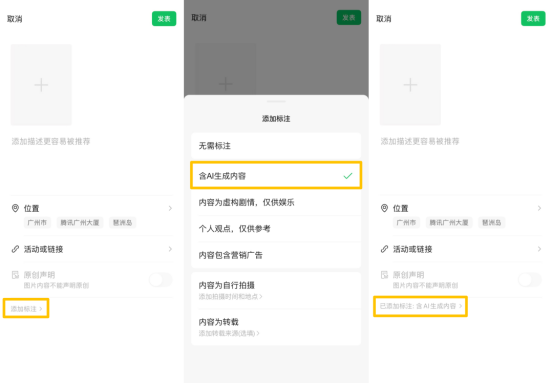Click the link icon beside 活动或链接 on right screen

click(384, 249)
